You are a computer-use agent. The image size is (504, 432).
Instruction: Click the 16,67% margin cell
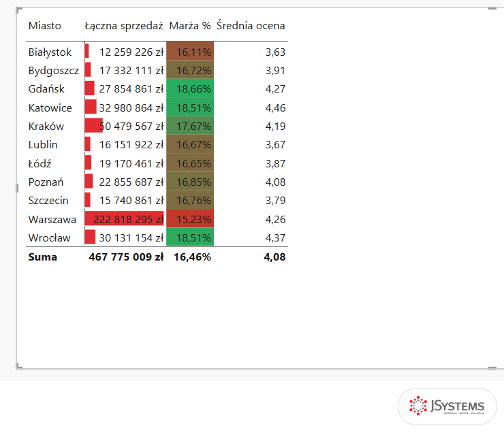(190, 144)
